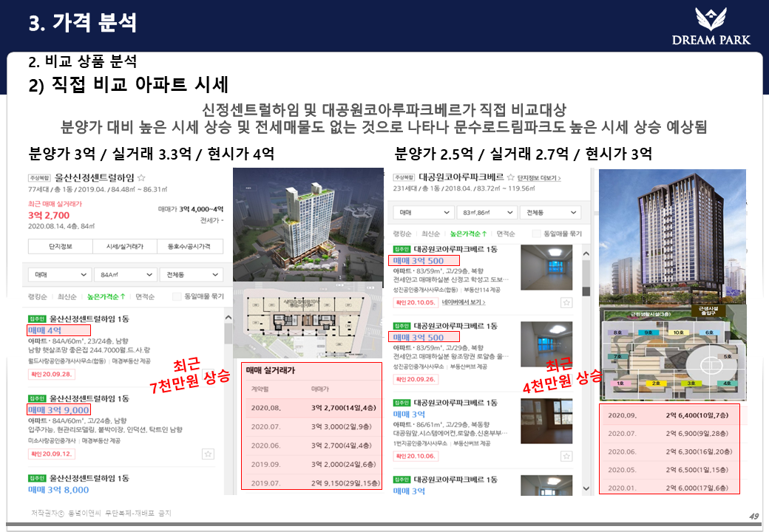The image size is (769, 532).
Task: Click the scrollbar thumb in 울산신정센트럴하임 list
Action: click(228, 334)
